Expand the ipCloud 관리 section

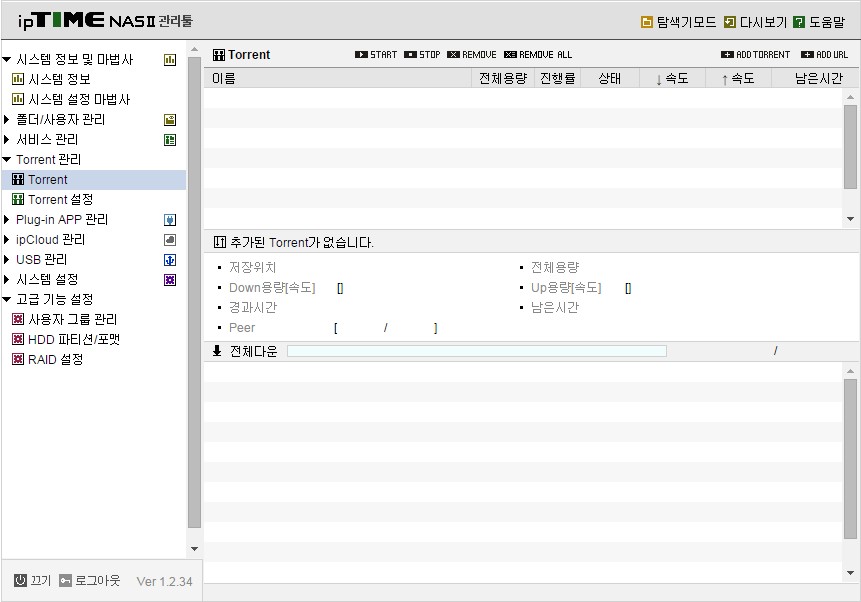coord(7,239)
